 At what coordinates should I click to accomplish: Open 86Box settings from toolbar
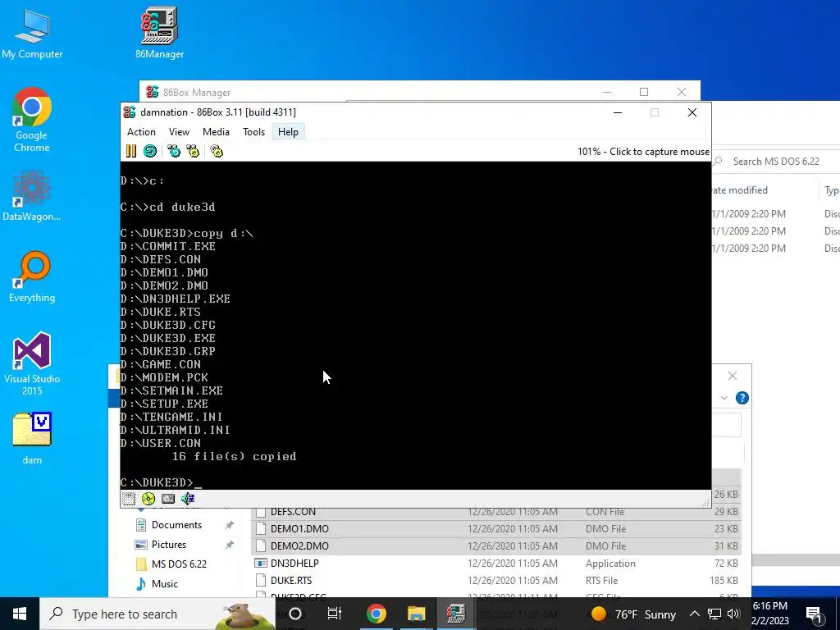(217, 151)
